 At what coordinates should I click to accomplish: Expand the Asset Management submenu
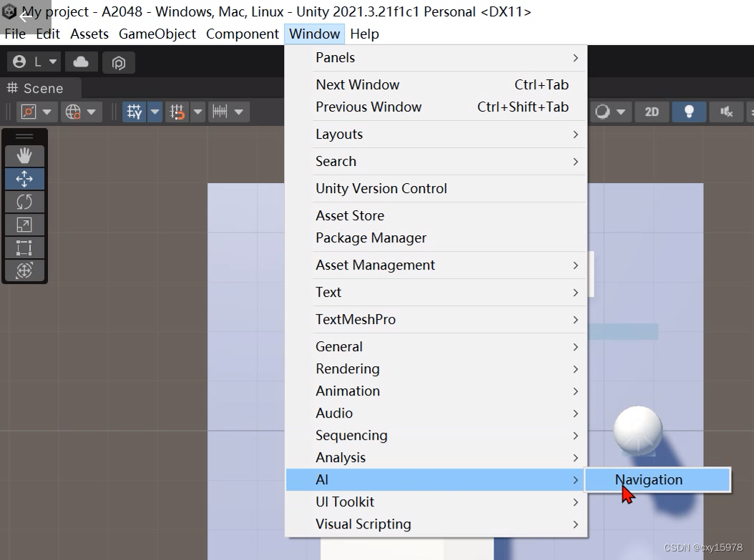click(x=436, y=265)
